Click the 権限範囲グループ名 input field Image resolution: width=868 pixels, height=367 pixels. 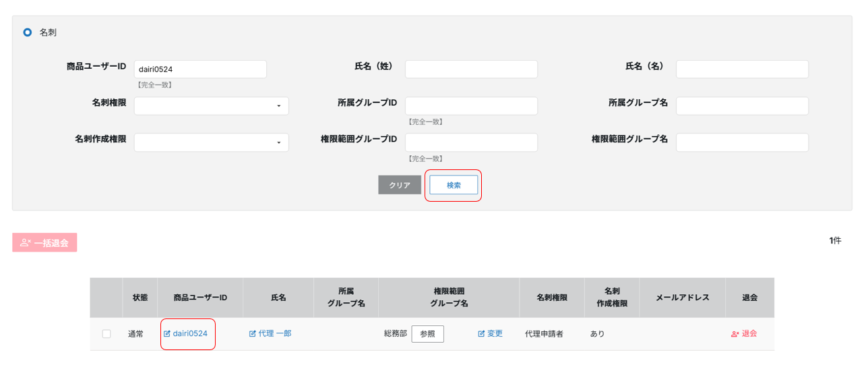click(742, 142)
